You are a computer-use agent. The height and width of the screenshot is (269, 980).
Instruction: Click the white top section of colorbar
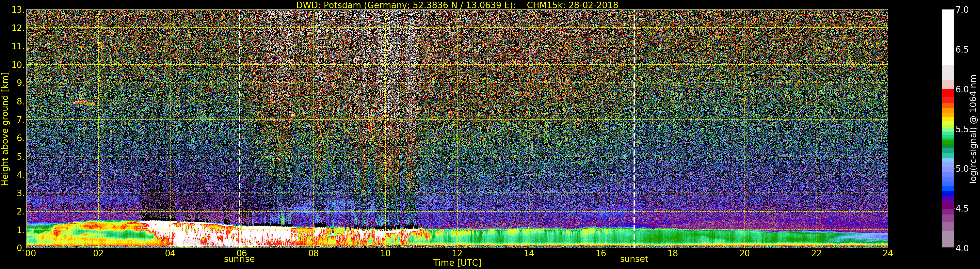pos(948,37)
